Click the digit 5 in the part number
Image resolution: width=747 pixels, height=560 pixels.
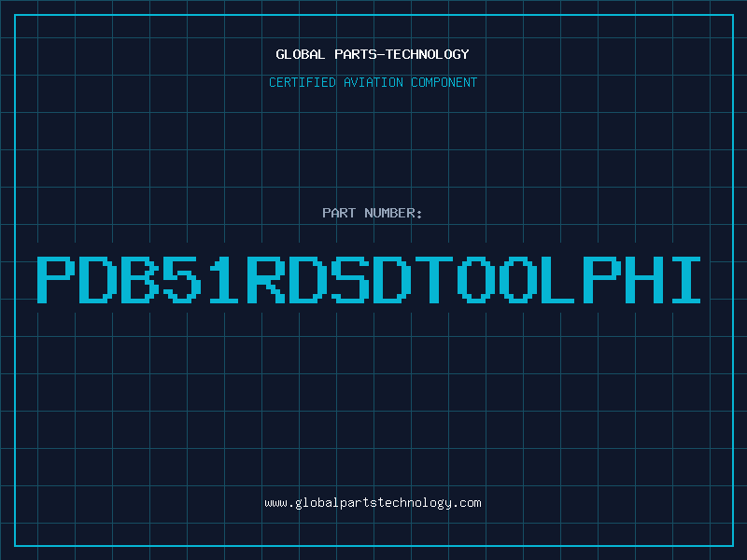coord(181,279)
